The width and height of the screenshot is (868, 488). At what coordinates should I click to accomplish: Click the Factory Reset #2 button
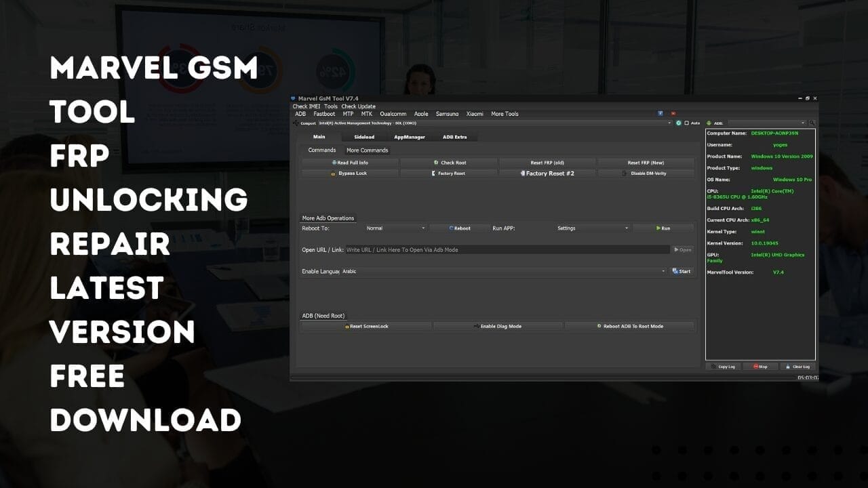[547, 173]
